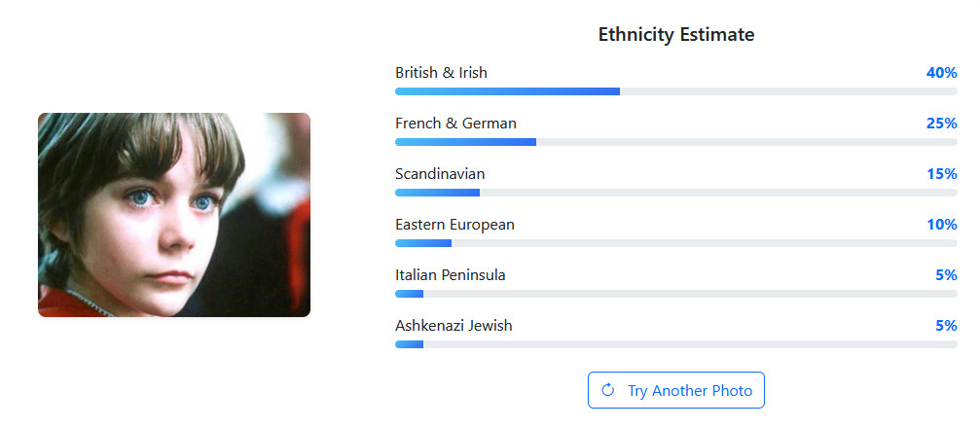Select the uploaded child photo thumbnail
The height and width of the screenshot is (428, 980).
[x=174, y=215]
